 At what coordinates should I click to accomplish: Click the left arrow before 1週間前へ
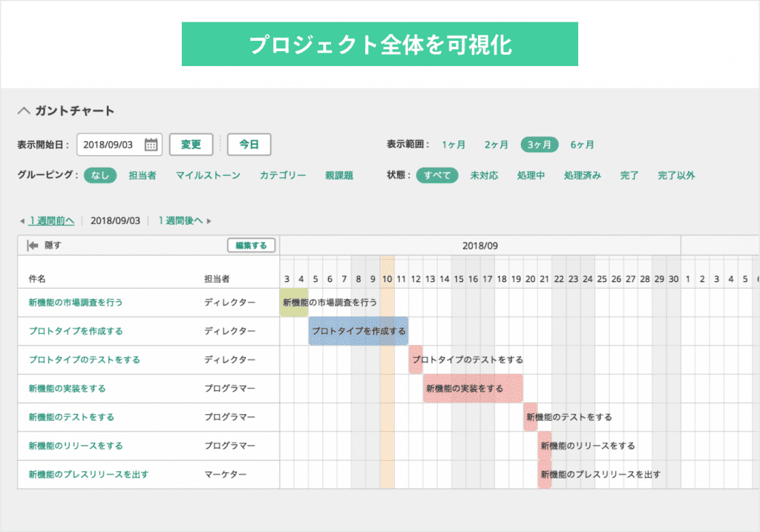pyautogui.click(x=22, y=221)
